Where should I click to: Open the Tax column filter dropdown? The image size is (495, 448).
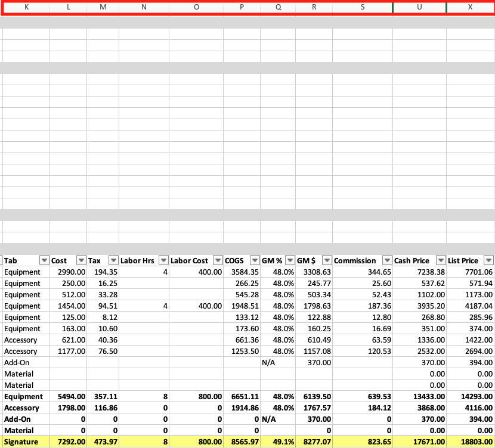114,260
